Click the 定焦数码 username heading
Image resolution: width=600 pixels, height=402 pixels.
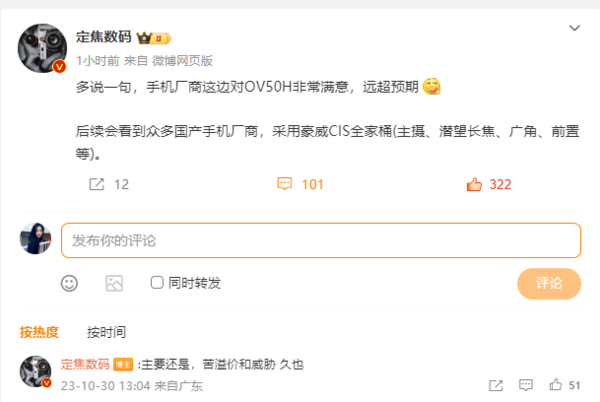point(103,37)
